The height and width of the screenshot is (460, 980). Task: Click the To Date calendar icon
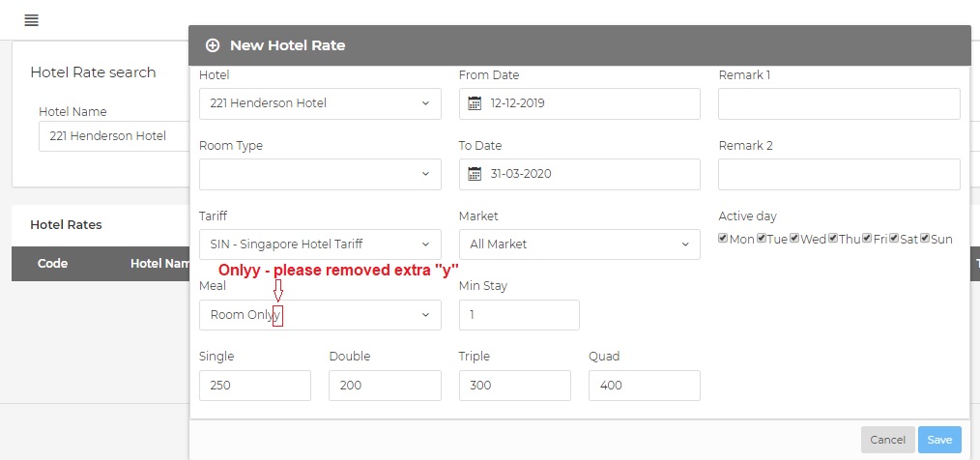(x=475, y=174)
